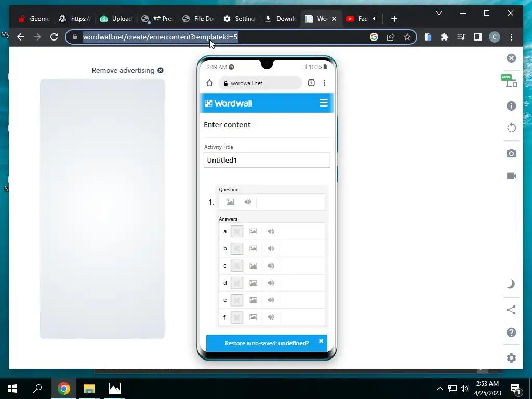532x399 pixels.
Task: Open the device selector with NEW badge
Action: click(510, 81)
